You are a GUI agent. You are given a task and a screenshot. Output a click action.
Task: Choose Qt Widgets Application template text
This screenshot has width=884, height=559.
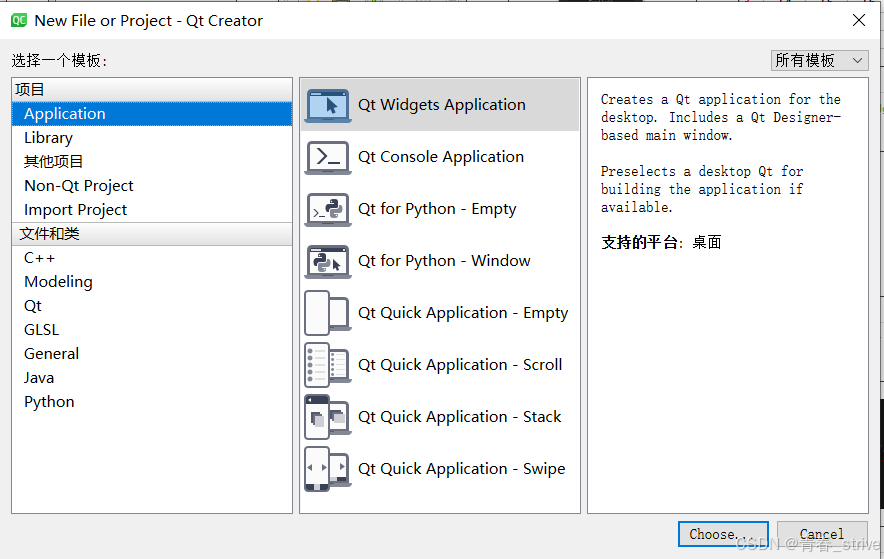(x=442, y=105)
